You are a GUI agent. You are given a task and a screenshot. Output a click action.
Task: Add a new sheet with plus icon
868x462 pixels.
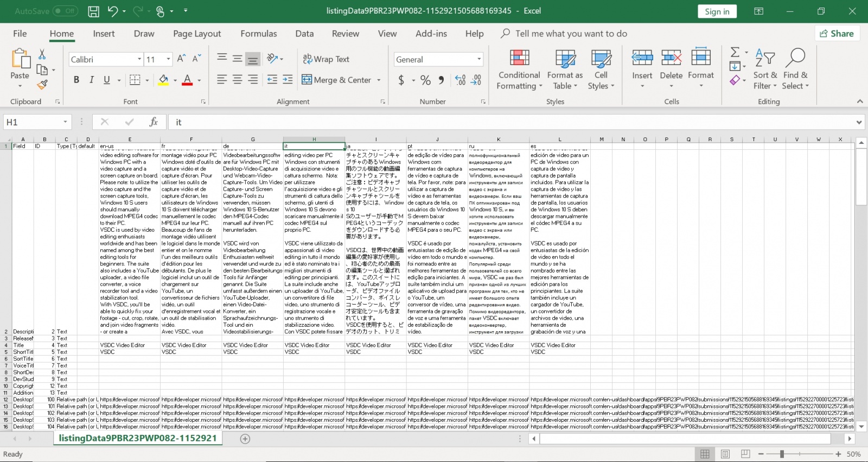click(x=245, y=439)
